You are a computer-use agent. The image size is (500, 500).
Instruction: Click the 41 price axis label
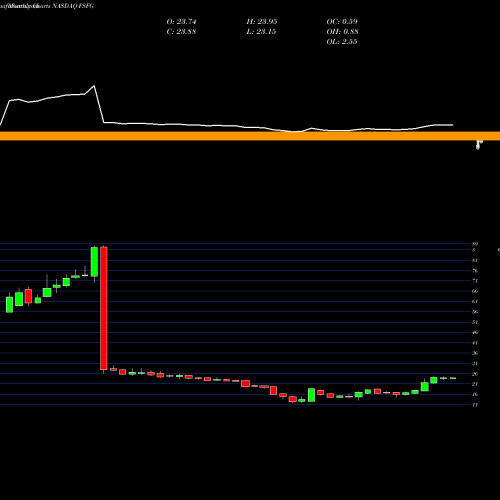[475, 343]
